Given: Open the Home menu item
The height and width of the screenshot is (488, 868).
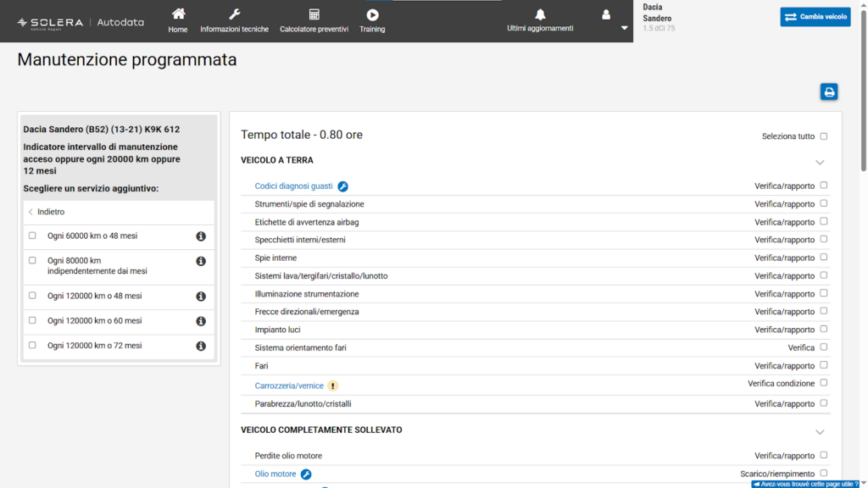Looking at the screenshot, I should 178,20.
